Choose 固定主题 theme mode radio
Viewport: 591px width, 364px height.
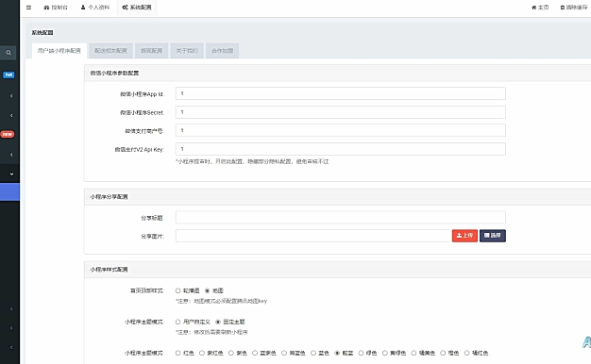[218, 322]
